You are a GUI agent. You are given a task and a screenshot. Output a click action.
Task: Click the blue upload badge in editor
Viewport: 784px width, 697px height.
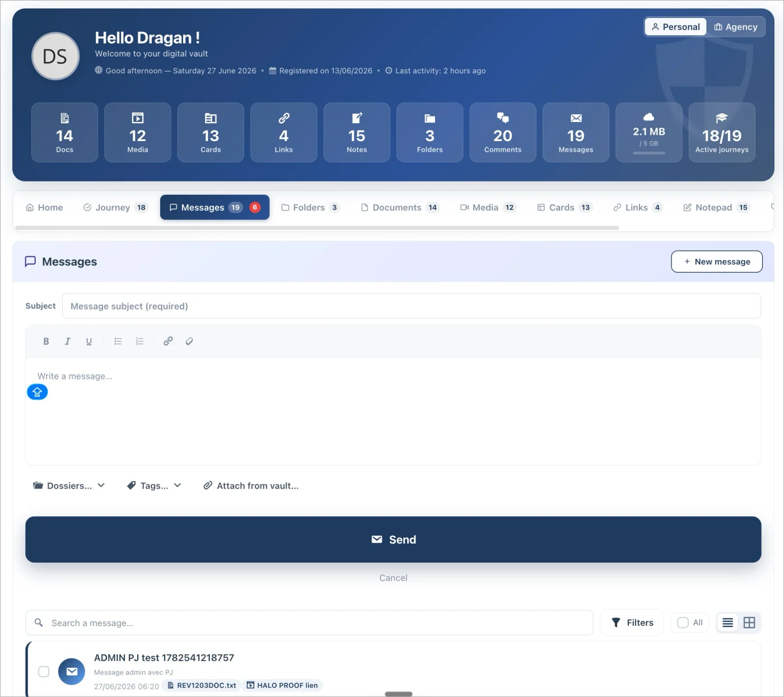[x=38, y=392]
